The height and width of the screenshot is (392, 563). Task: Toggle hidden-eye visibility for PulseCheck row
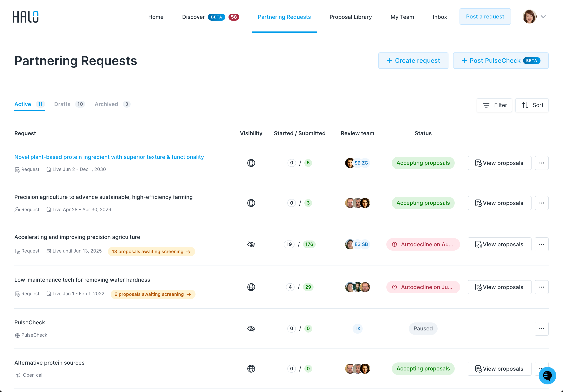pos(251,328)
